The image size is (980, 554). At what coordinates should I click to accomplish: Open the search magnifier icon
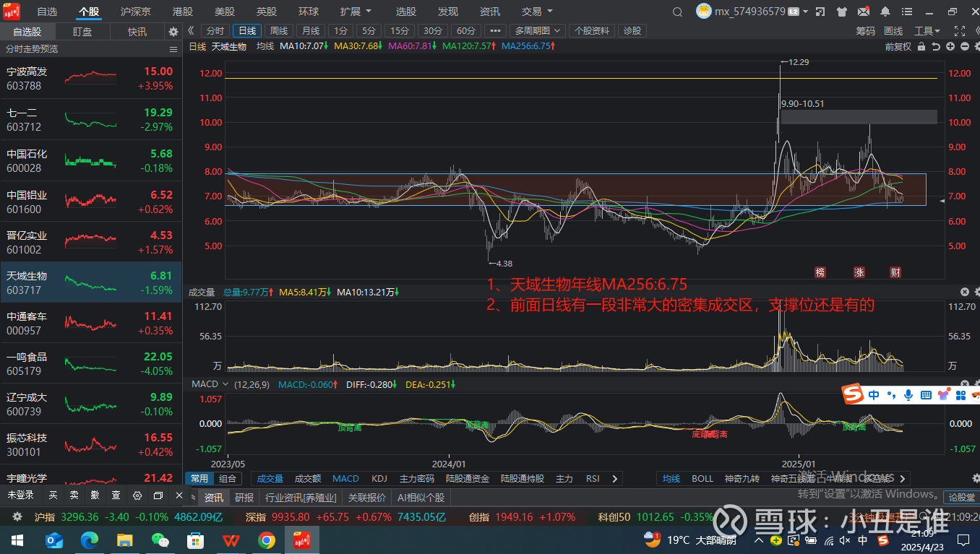point(677,12)
